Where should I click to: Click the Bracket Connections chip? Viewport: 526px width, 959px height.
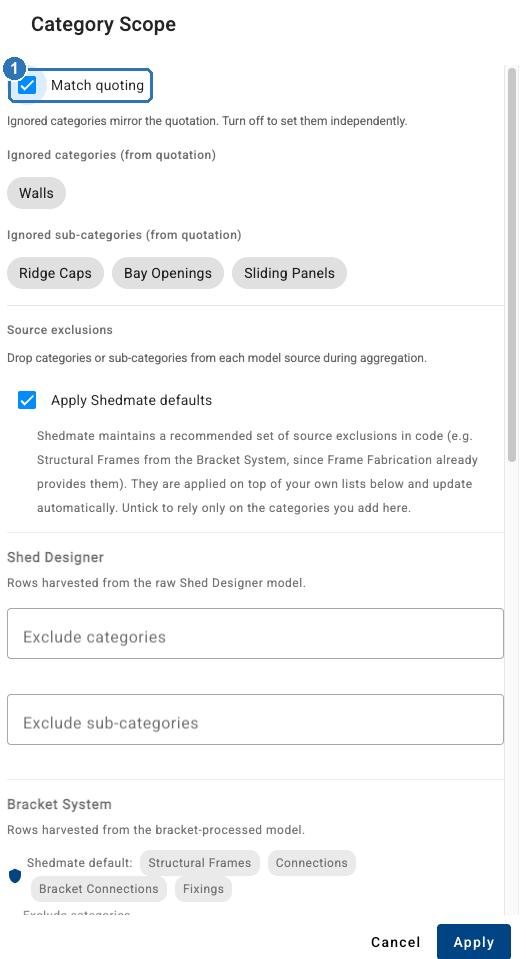tap(98, 889)
